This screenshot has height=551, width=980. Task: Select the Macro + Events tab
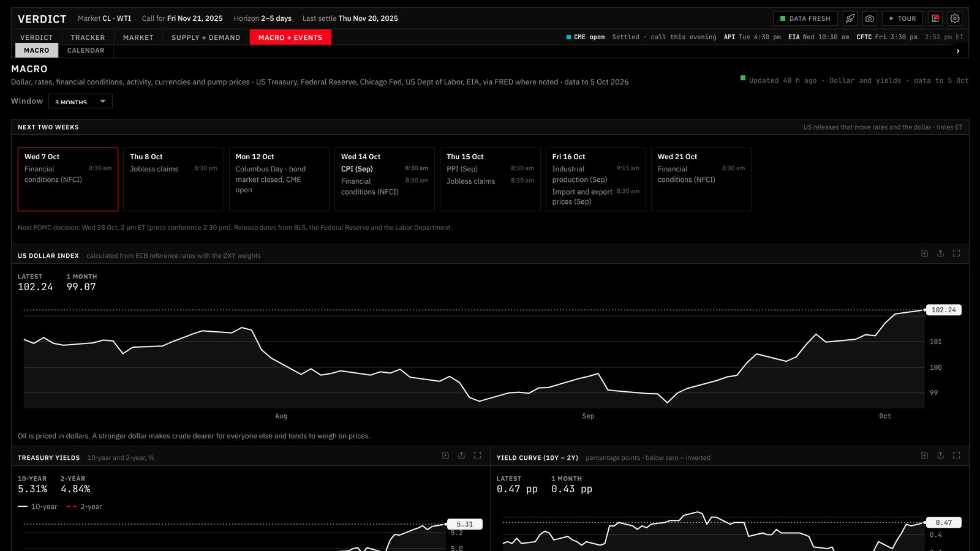coord(290,37)
